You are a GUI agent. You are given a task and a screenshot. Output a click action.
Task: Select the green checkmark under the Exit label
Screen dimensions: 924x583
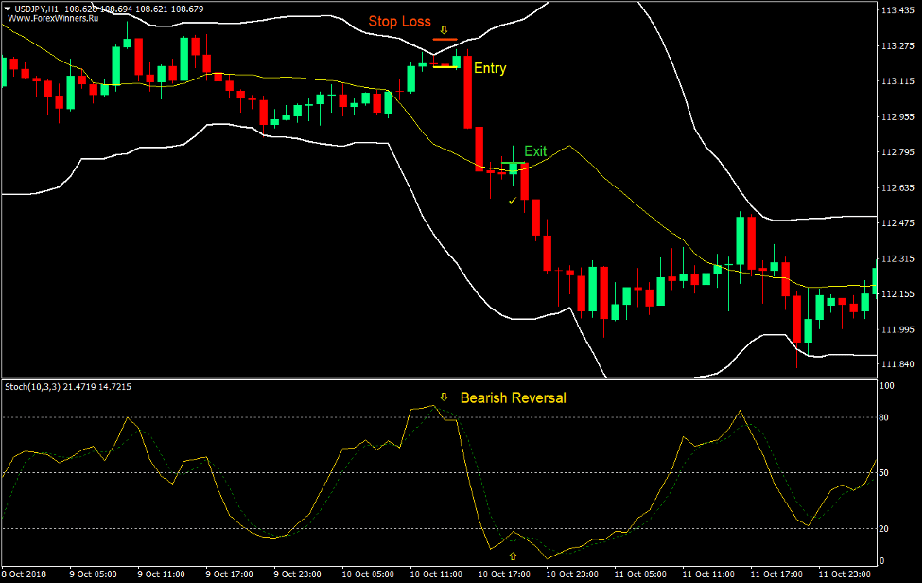click(x=514, y=201)
